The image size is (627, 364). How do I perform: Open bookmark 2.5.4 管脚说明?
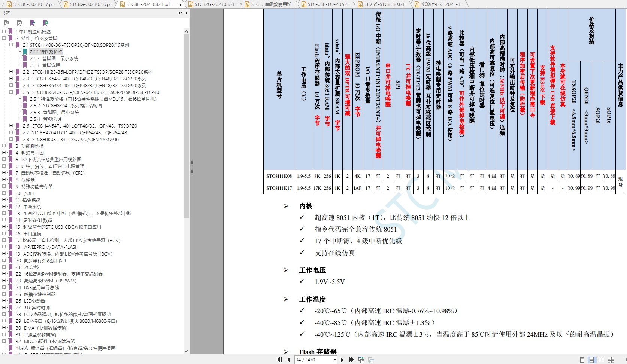(45, 119)
